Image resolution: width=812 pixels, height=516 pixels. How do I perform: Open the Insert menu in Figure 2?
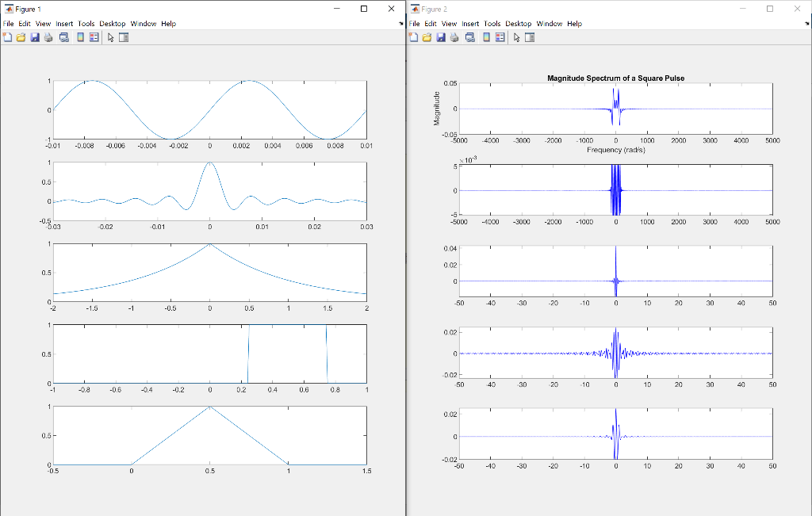[x=470, y=23]
